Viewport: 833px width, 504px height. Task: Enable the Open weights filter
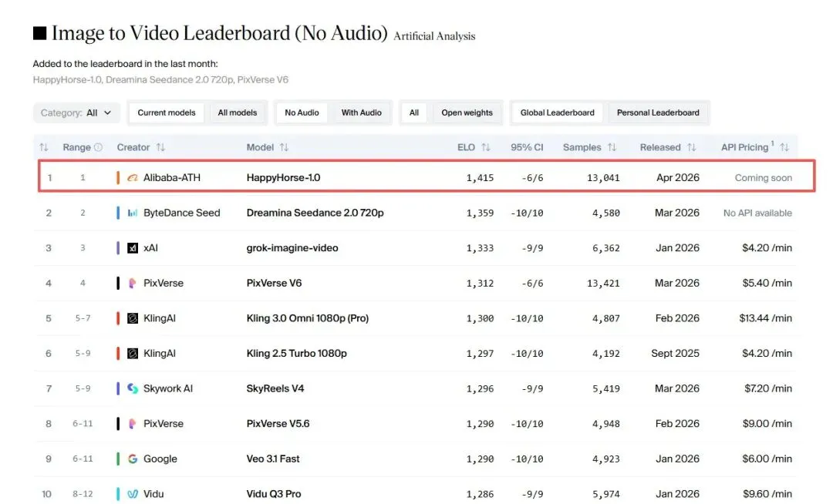pos(467,113)
